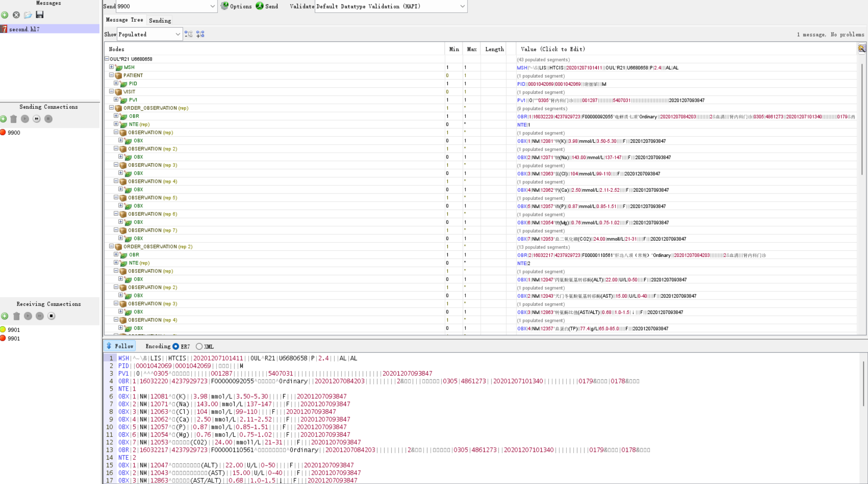
Task: Expand the MSH segment node
Action: (111, 67)
